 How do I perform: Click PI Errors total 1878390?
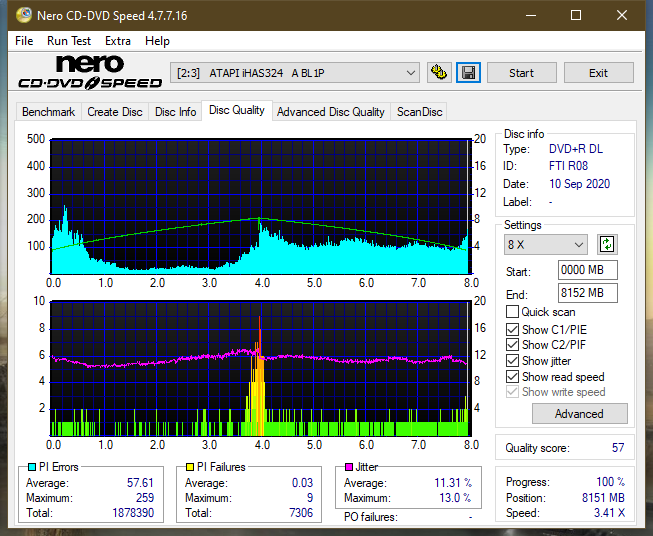click(x=133, y=512)
